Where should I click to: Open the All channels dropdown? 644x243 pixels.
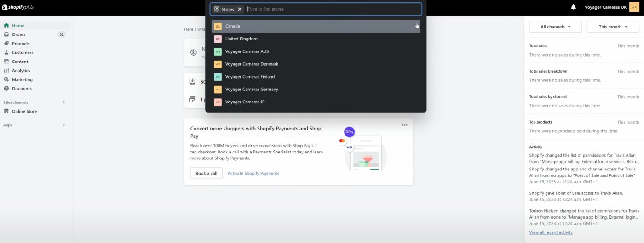point(555,27)
